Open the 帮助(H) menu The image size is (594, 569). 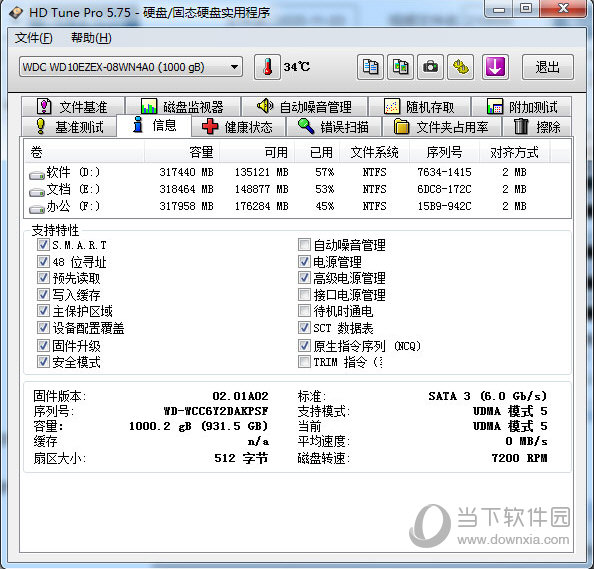tap(91, 38)
